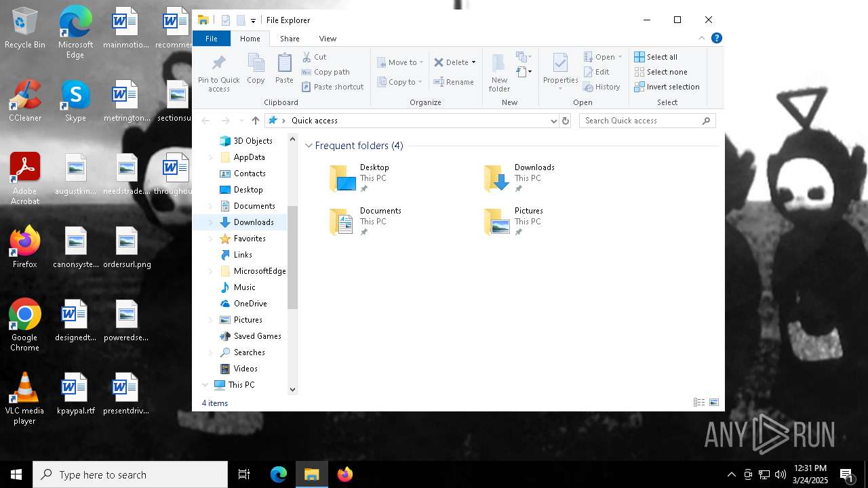
Task: Click the navigation pane scrollbar
Action: tap(293, 258)
